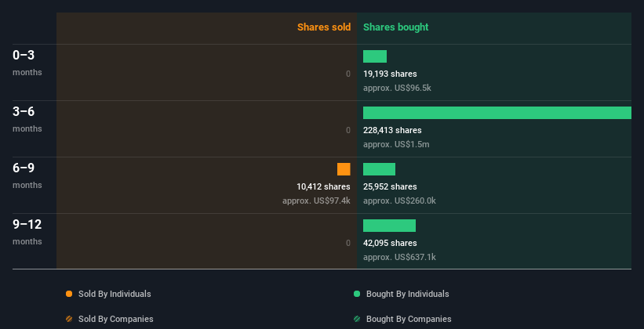
Task: Click the approx. US$96.5k value
Action: (397, 88)
